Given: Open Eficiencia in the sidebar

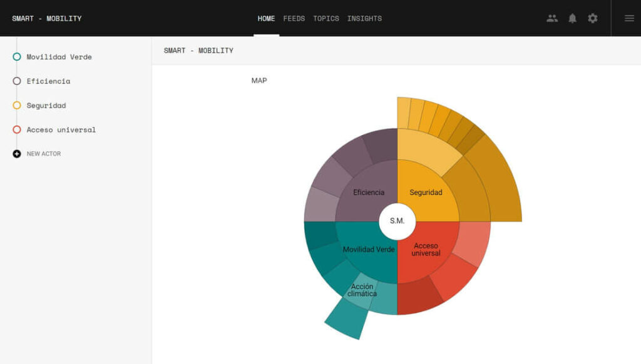Looking at the screenshot, I should 48,81.
